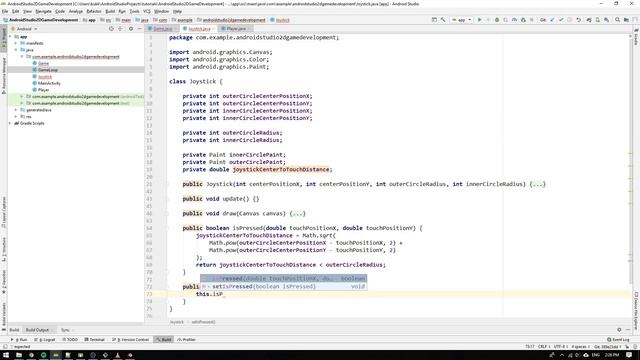This screenshot has height=360, width=640.
Task: Hide the Build panel with minus icon
Action: click(628, 329)
